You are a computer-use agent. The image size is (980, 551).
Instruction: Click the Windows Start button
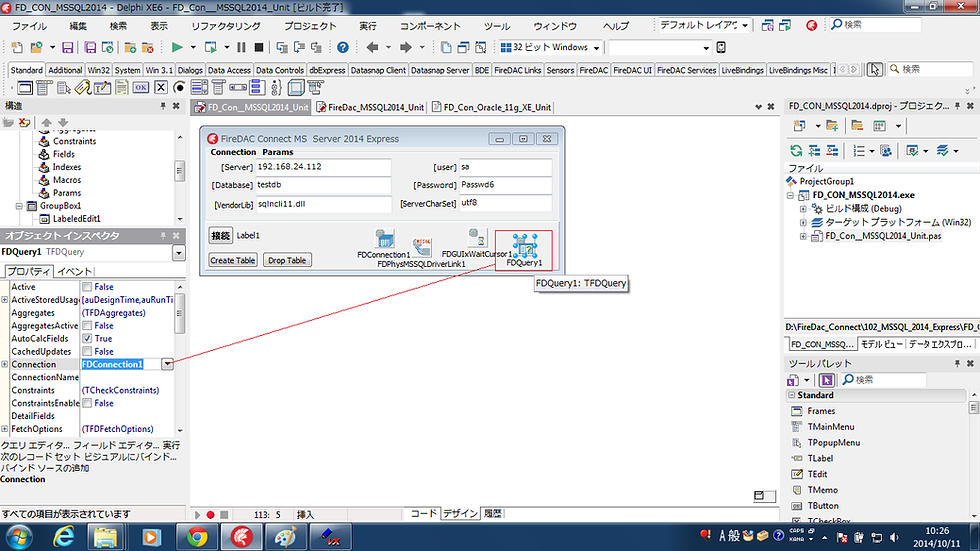(19, 537)
